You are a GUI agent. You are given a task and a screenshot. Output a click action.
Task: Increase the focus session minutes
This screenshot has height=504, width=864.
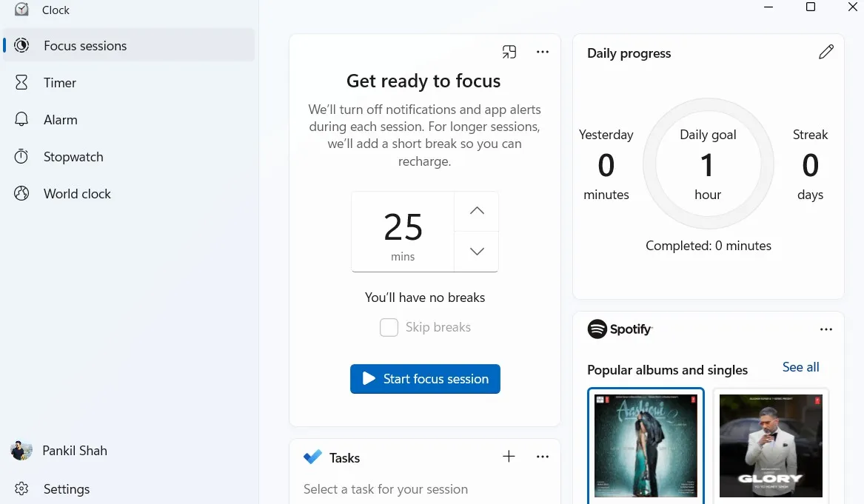coord(476,211)
